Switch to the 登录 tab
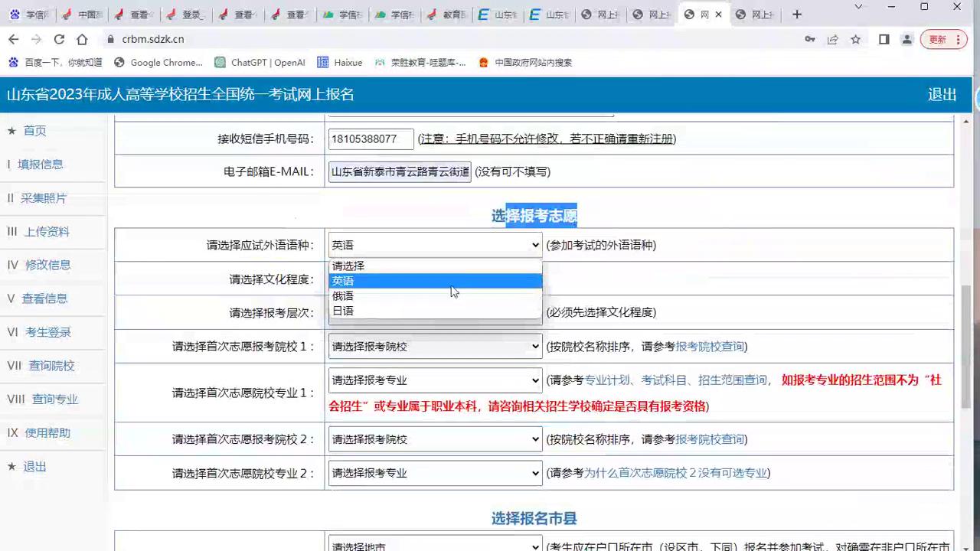Screen dimensions: 980x551 186,14
